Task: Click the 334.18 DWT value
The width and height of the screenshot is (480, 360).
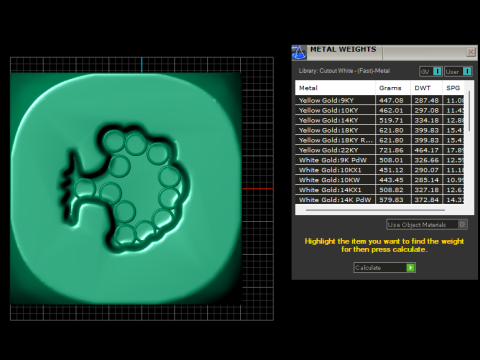Action: [x=427, y=120]
